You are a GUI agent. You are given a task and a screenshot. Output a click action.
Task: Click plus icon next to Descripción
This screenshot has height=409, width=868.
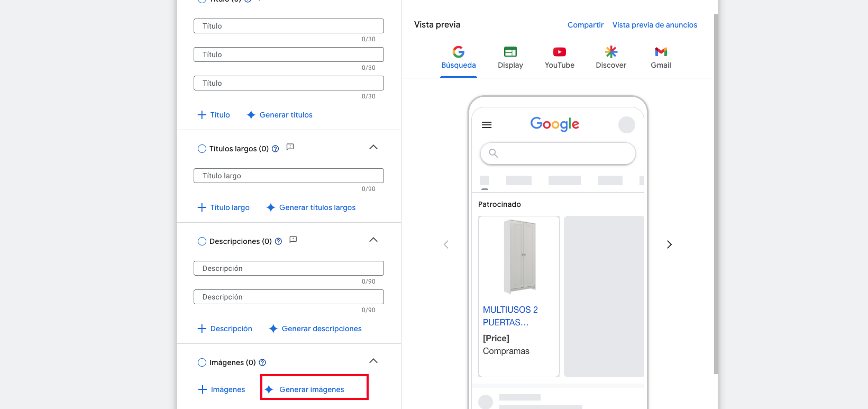point(202,329)
